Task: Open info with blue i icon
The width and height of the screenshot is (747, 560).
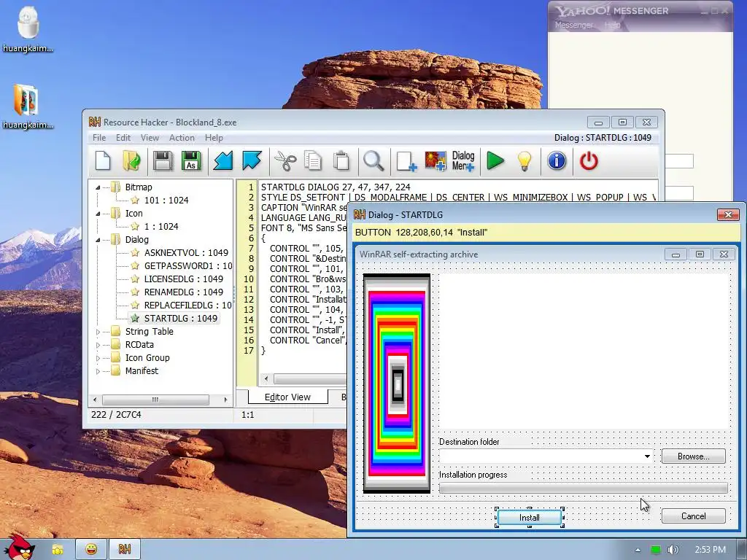Action: (557, 160)
